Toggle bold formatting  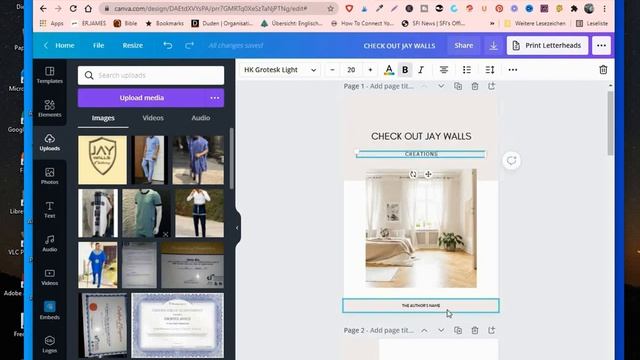405,70
